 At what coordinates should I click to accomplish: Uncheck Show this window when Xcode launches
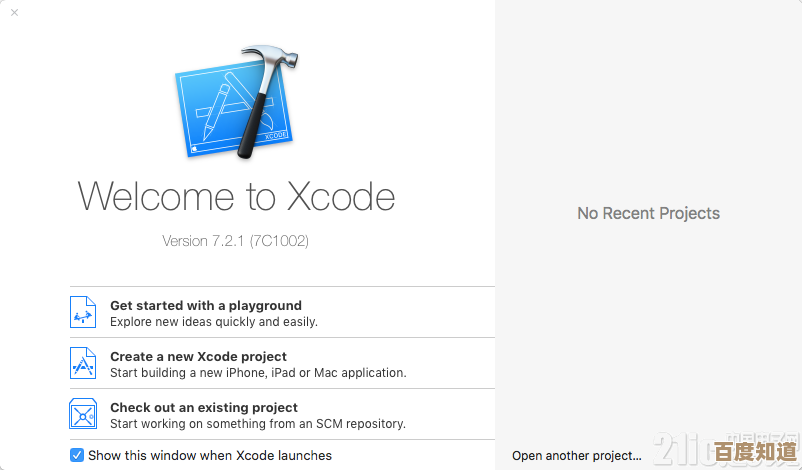[x=77, y=455]
